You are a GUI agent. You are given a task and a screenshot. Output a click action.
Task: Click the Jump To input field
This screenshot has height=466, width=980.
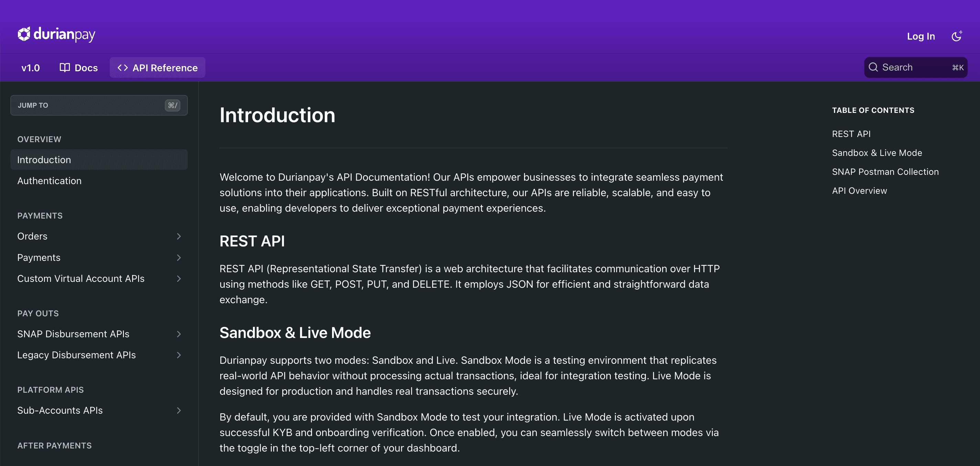point(87,105)
